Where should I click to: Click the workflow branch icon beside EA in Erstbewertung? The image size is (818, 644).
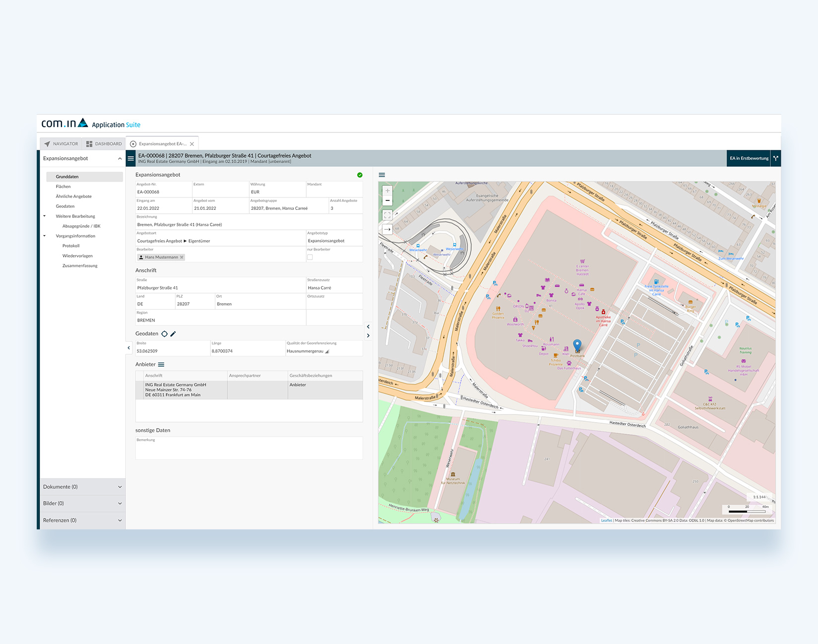775,158
